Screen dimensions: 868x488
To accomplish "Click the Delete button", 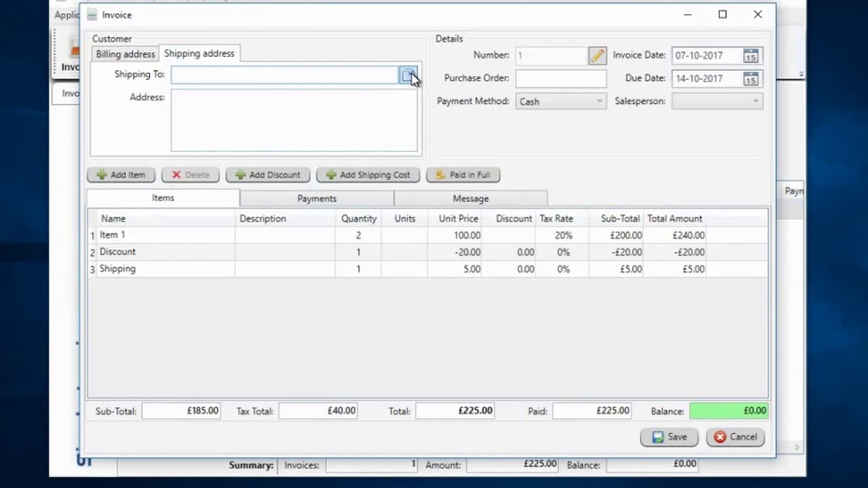I will tap(191, 175).
